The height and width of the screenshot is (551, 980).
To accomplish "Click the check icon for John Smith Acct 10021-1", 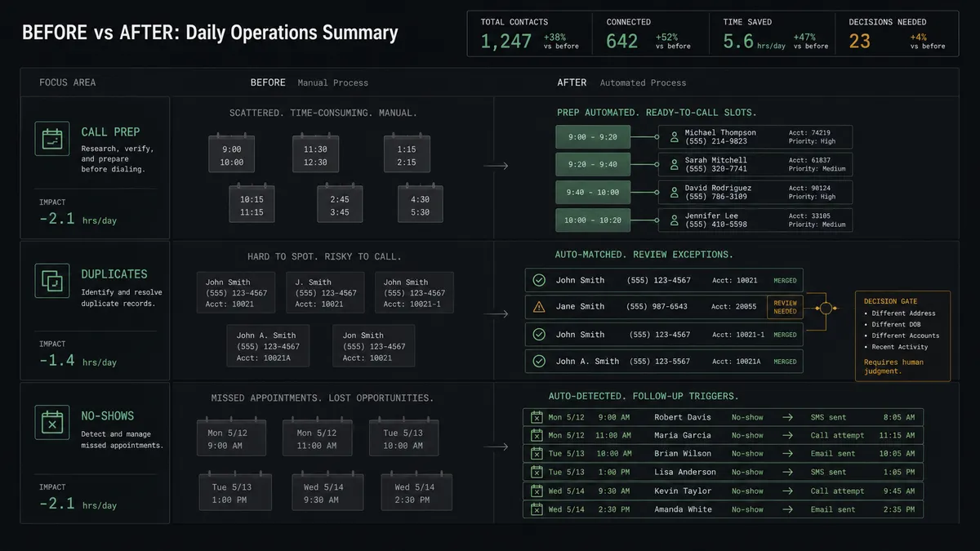I will pyautogui.click(x=539, y=335).
